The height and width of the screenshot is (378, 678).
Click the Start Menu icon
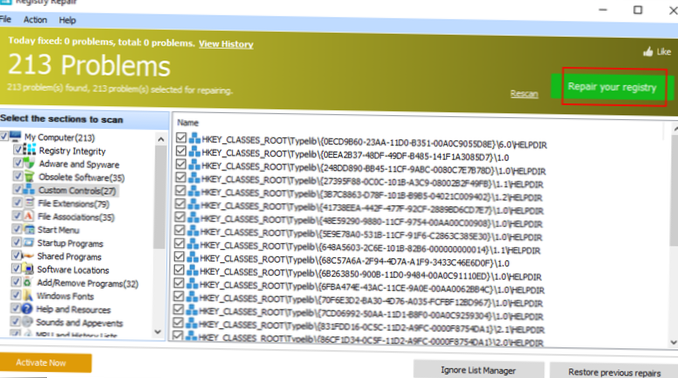(x=29, y=229)
